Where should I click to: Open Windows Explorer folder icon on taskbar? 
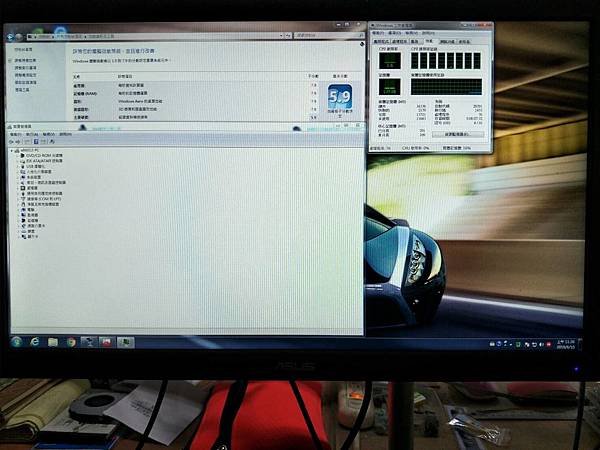pos(53,342)
